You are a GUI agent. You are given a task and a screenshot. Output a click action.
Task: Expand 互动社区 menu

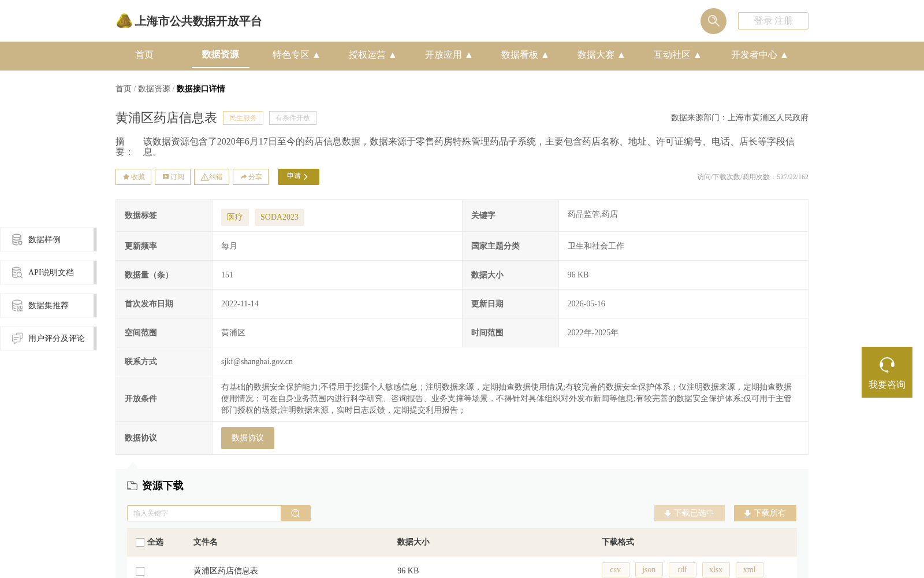677,55
